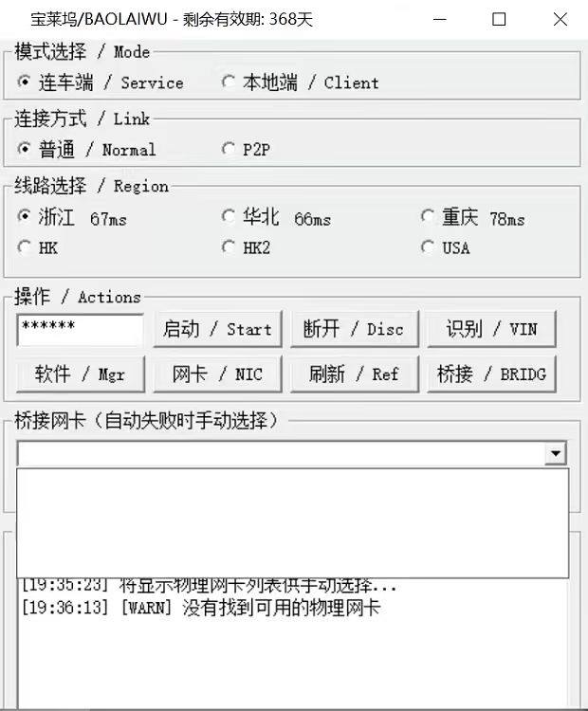Click the 网卡 / NIC button
This screenshot has width=588, height=711.
pyautogui.click(x=218, y=374)
